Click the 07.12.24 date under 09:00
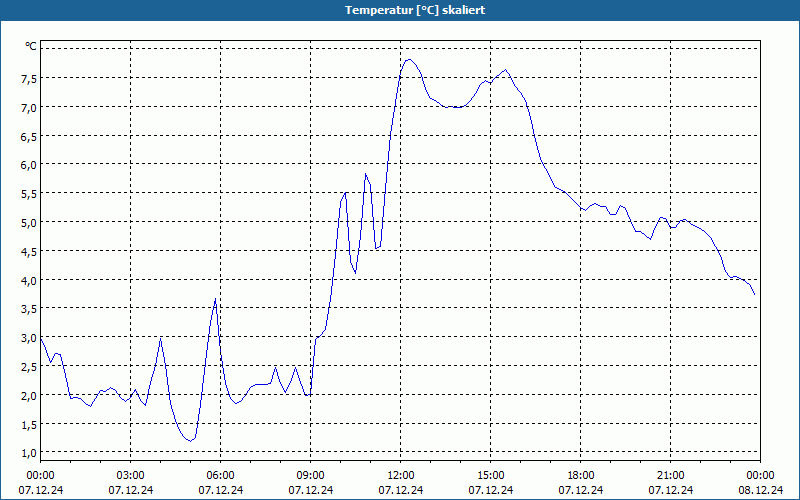Screen dimensions: 800x500 pyautogui.click(x=311, y=490)
